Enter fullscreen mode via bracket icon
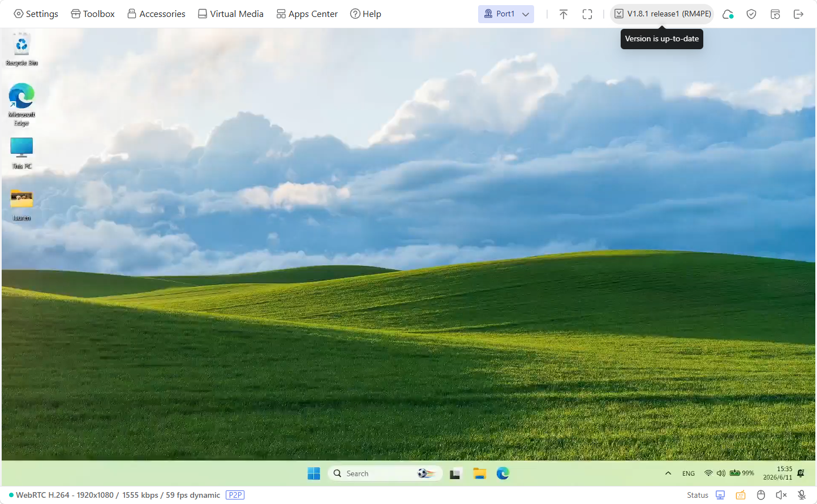Image resolution: width=817 pixels, height=504 pixels. coord(587,14)
